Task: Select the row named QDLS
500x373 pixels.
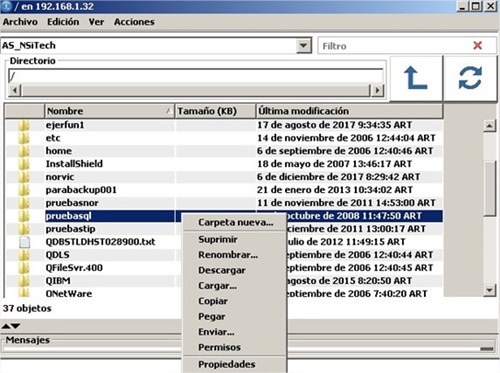Action: [x=58, y=255]
